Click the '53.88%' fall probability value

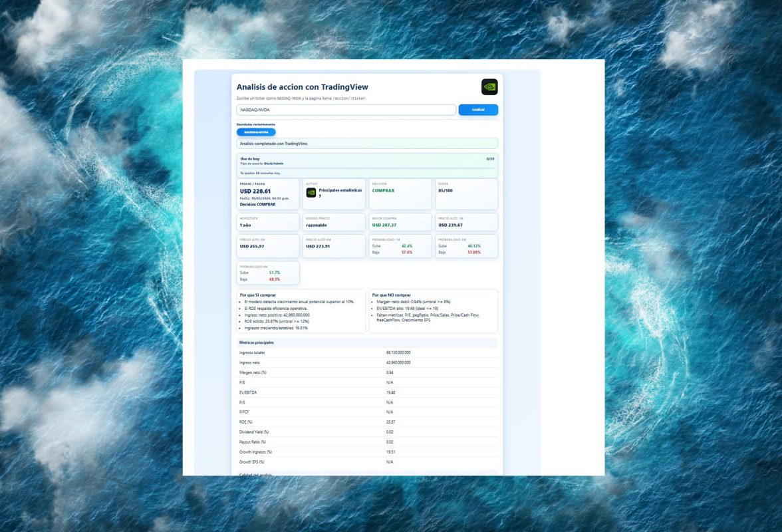[474, 252]
